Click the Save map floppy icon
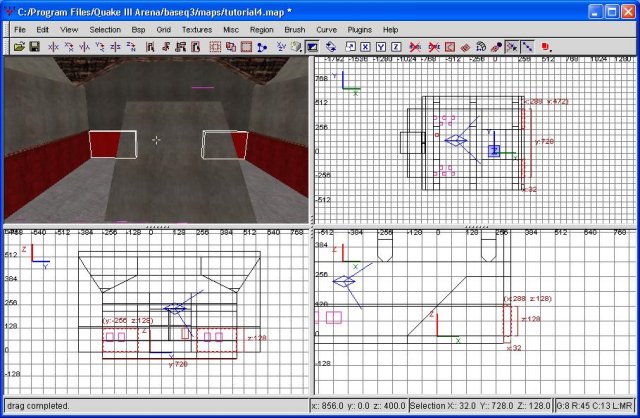Image resolution: width=640 pixels, height=418 pixels. 34,47
